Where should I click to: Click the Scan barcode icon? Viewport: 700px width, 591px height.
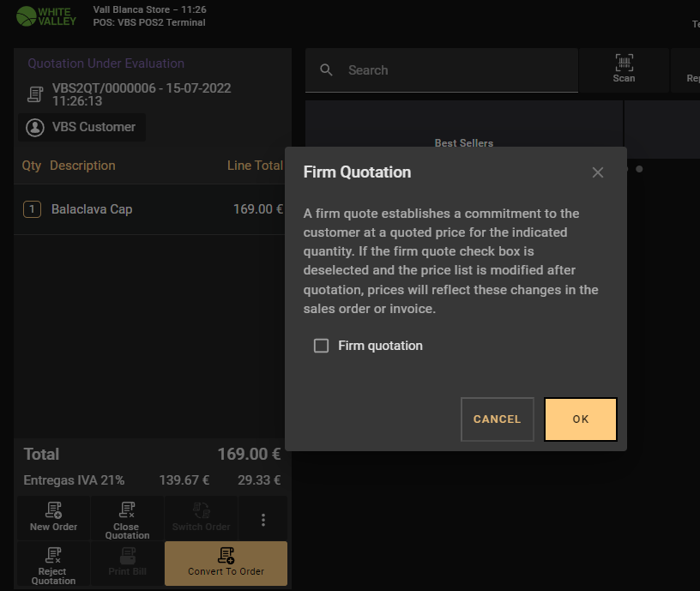point(624,63)
